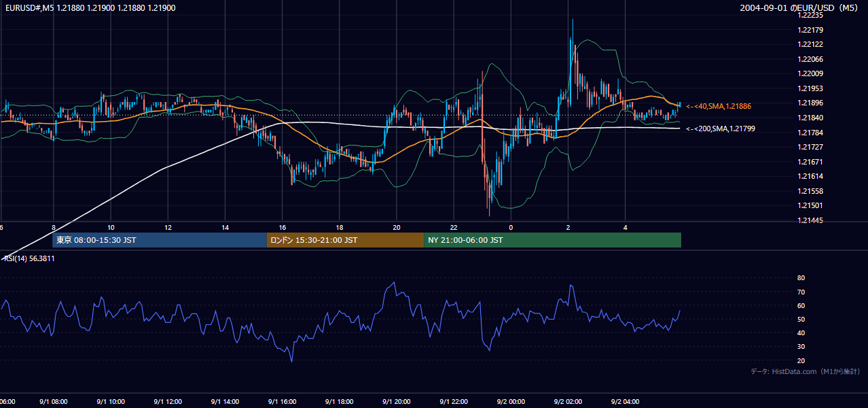Click the bottom time label '9/1 20:00'

coord(396,402)
